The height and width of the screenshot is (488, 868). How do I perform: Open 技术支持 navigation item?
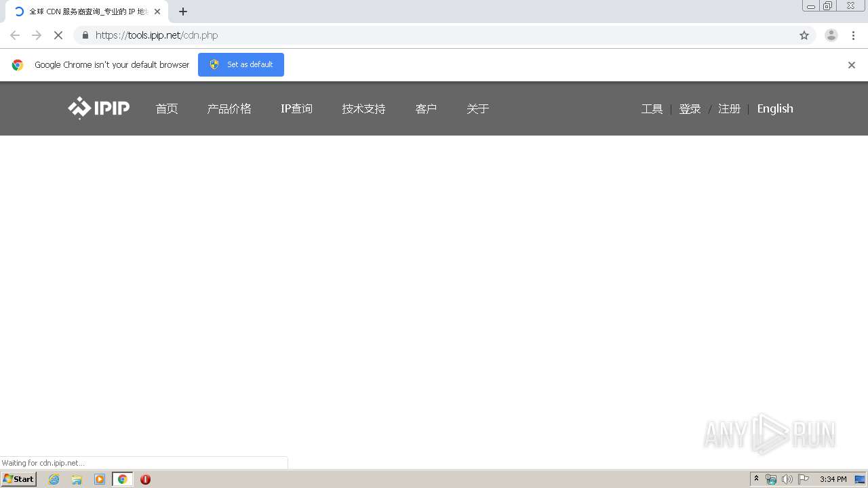click(363, 108)
